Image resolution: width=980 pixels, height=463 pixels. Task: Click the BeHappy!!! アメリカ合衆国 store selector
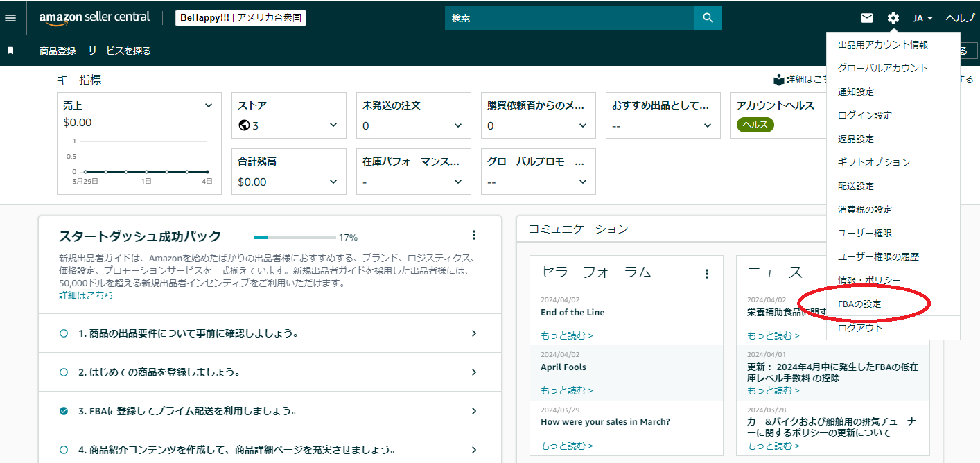point(240,18)
